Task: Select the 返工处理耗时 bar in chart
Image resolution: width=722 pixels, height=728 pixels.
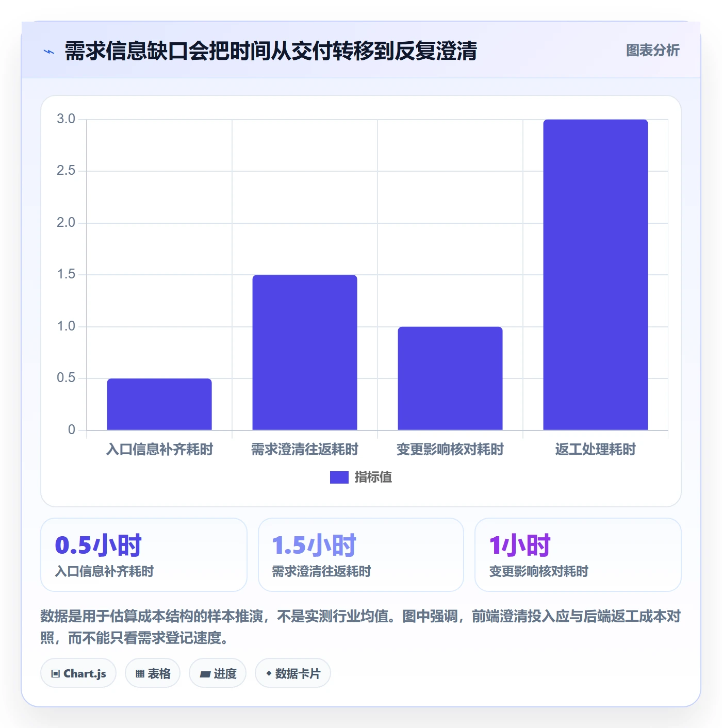Action: 596,275
